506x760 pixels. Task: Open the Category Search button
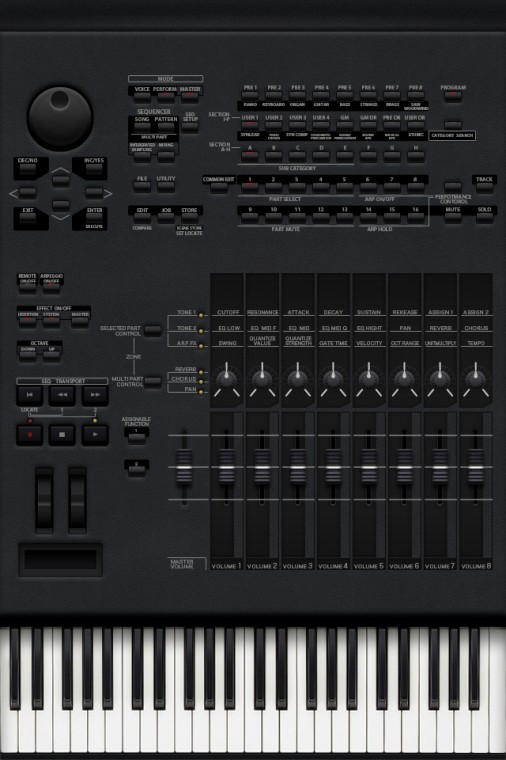coord(452,126)
